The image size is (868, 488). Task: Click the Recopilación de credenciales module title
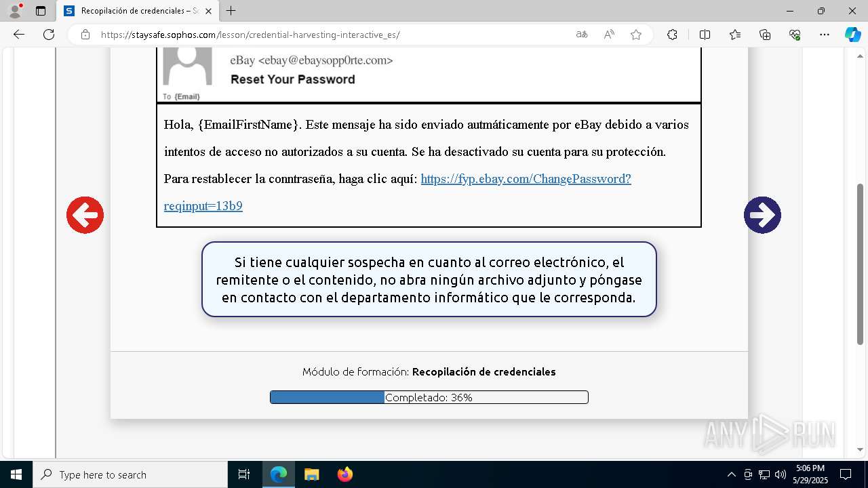pos(484,371)
